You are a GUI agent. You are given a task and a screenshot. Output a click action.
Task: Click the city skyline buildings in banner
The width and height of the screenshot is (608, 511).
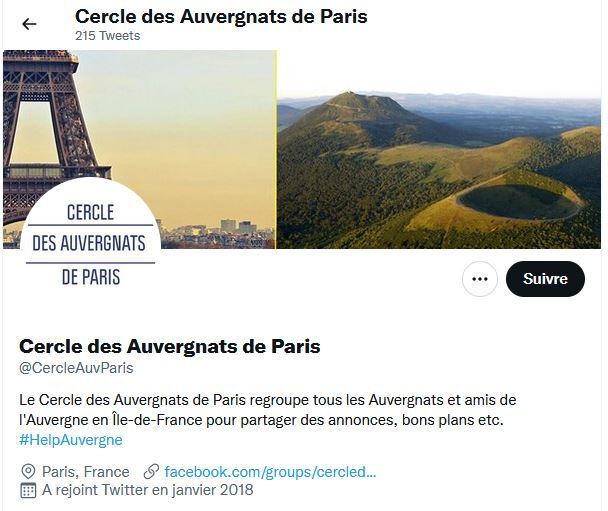tap(217, 235)
